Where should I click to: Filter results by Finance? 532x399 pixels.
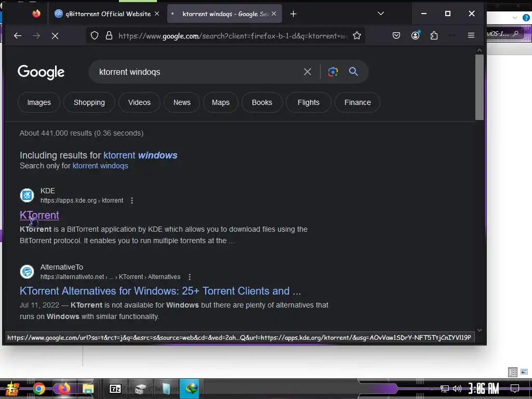[357, 102]
